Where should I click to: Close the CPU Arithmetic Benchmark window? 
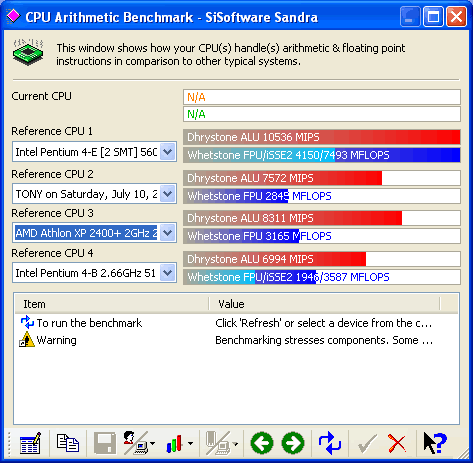pyautogui.click(x=456, y=16)
